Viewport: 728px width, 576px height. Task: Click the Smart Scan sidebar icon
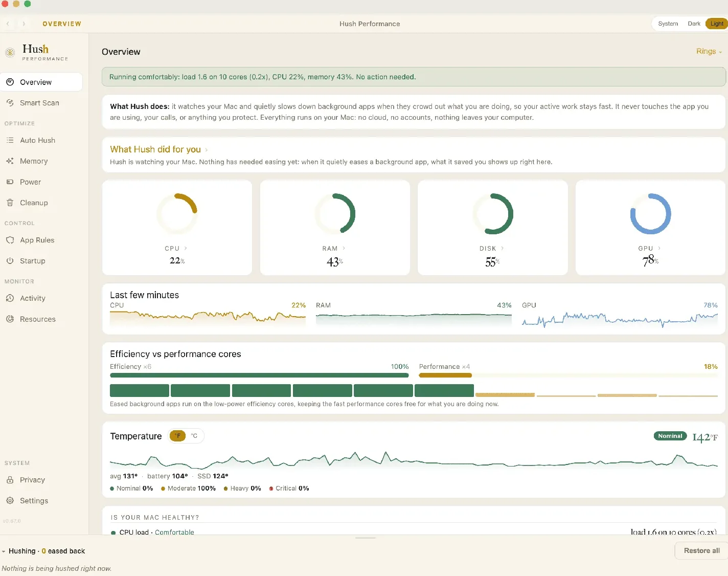(x=10, y=103)
